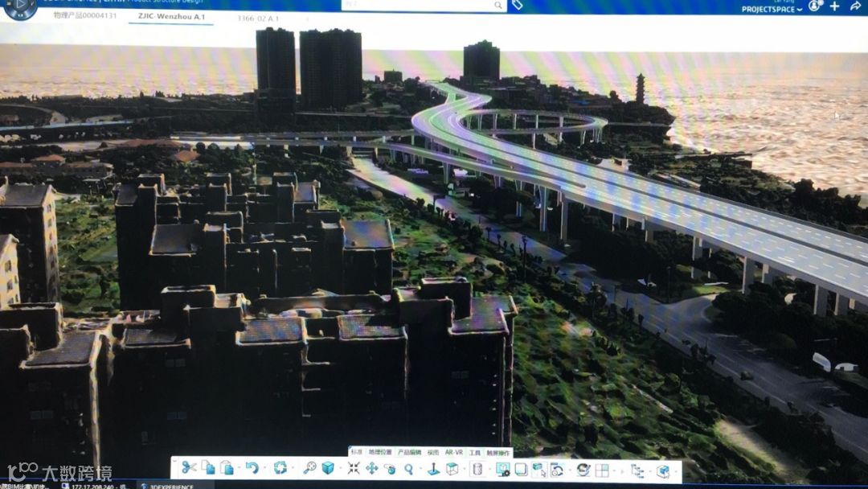This screenshot has width=868, height=489.
Task: Open the 产品编辑 toolbar tab
Action: (x=409, y=453)
